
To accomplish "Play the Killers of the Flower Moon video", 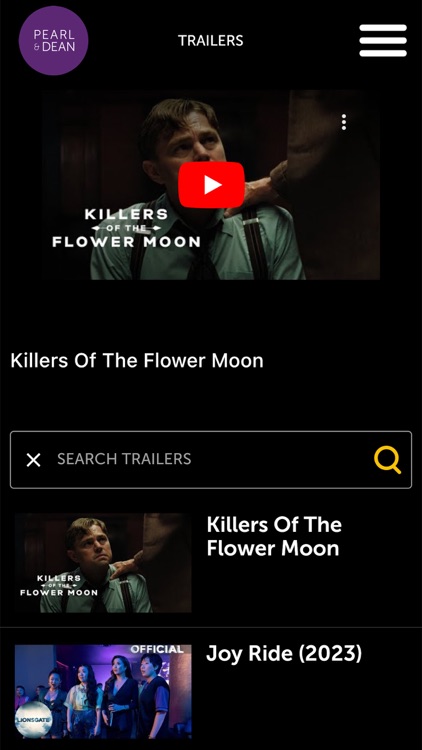I will coord(211,185).
